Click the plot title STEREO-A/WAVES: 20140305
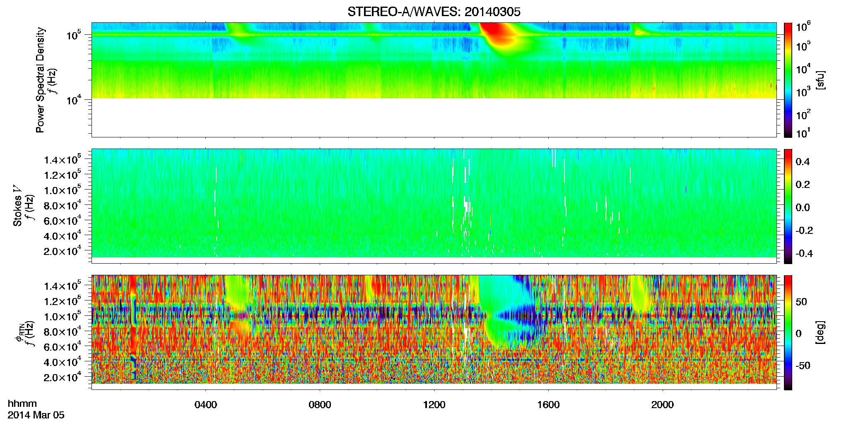The width and height of the screenshot is (868, 447). pyautogui.click(x=434, y=12)
